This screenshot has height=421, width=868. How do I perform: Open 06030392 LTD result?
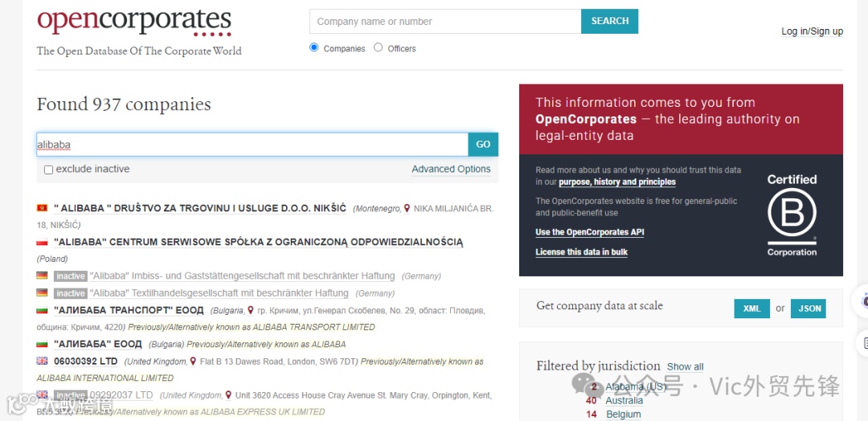pyautogui.click(x=86, y=362)
